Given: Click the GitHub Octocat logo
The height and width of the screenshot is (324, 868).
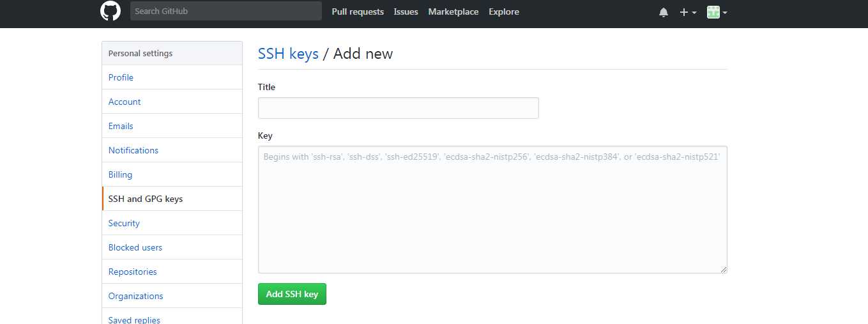Looking at the screenshot, I should (x=110, y=11).
